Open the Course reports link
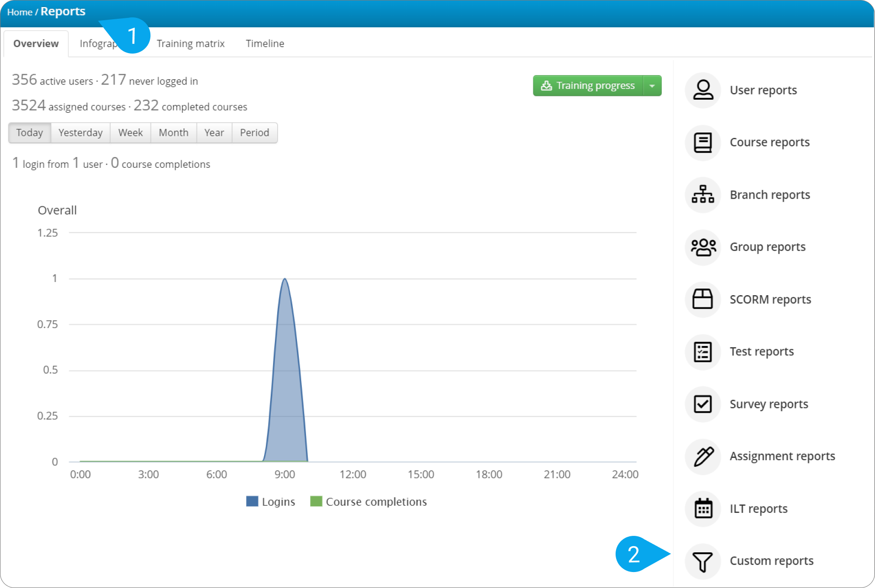Viewport: 875px width, 588px height. coord(770,142)
